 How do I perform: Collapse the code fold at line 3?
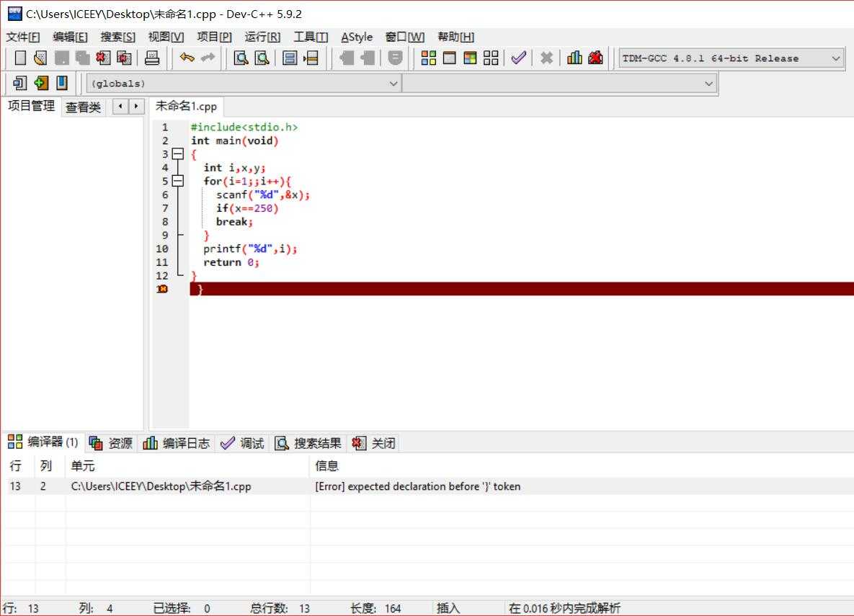click(177, 154)
